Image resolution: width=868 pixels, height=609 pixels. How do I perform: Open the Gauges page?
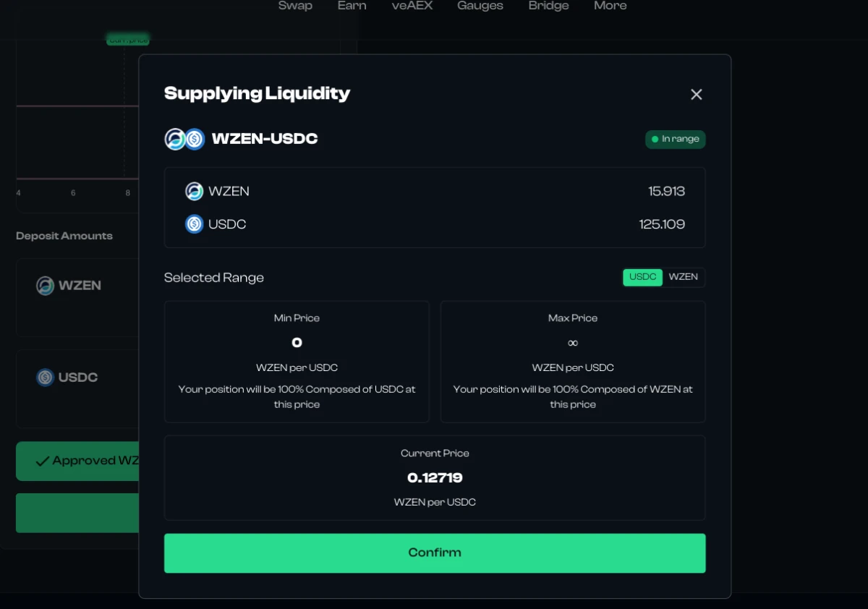point(480,6)
